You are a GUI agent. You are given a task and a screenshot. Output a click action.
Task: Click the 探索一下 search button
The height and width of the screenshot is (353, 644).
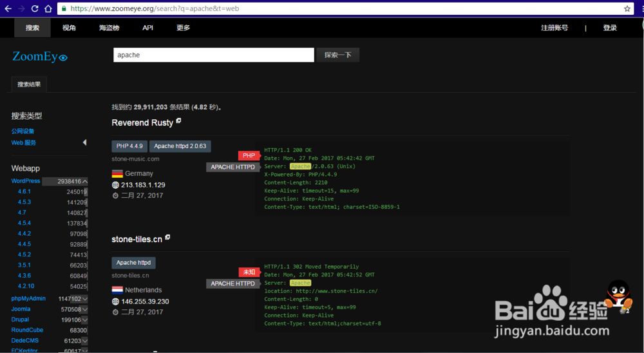coord(337,55)
